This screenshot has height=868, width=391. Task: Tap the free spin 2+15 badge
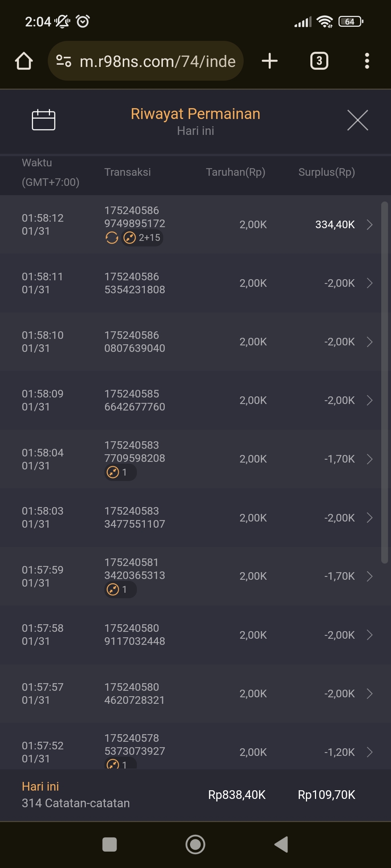click(142, 238)
